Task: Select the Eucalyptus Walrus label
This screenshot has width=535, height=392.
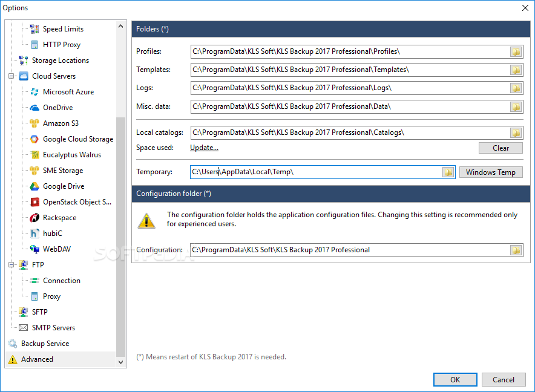Action: click(x=72, y=155)
